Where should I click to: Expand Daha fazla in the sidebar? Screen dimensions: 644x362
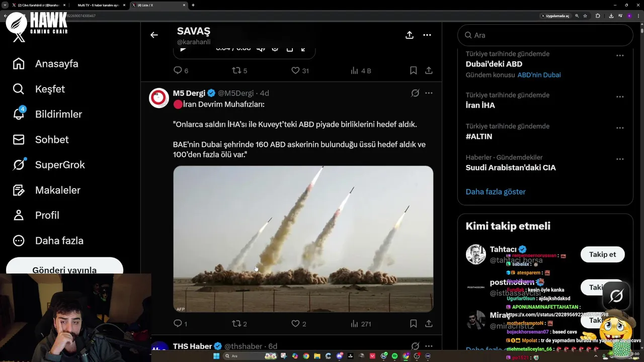coord(48,240)
